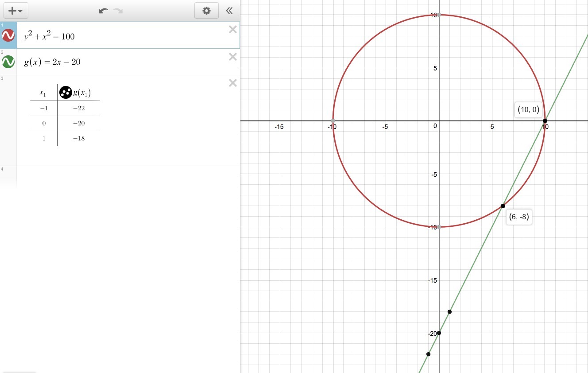Image resolution: width=588 pixels, height=373 pixels.
Task: Click the gray point at top of circle
Action: 439,15
